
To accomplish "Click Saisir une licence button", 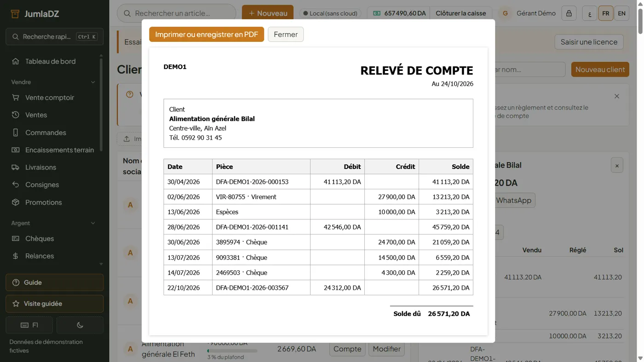I will [x=589, y=42].
